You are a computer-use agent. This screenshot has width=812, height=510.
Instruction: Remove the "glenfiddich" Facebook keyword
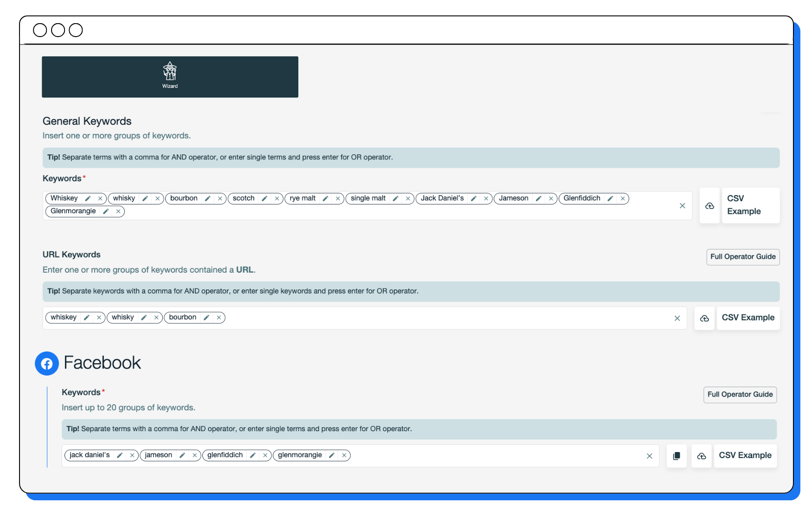(x=265, y=455)
